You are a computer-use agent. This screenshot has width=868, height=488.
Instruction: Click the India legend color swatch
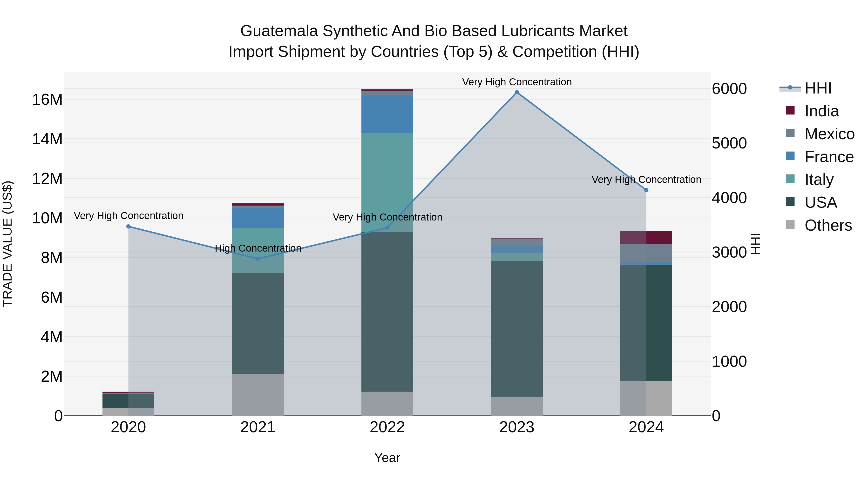pyautogui.click(x=790, y=110)
